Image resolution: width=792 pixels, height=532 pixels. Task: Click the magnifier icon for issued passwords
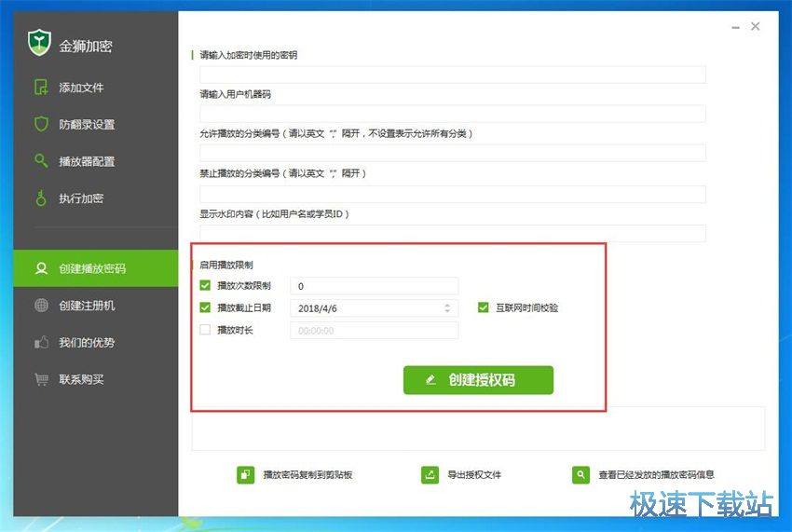[x=580, y=474]
